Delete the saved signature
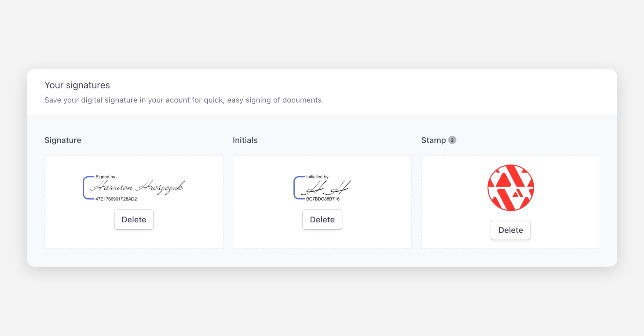Screen dimensions: 644x336 pos(134,219)
